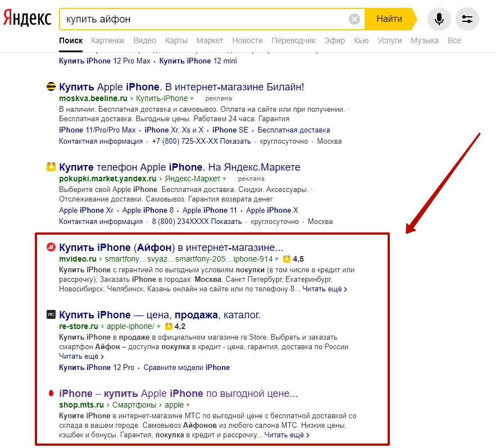Show Beeline phone number +7 (800) 725
The image size is (496, 448).
coord(201,141)
